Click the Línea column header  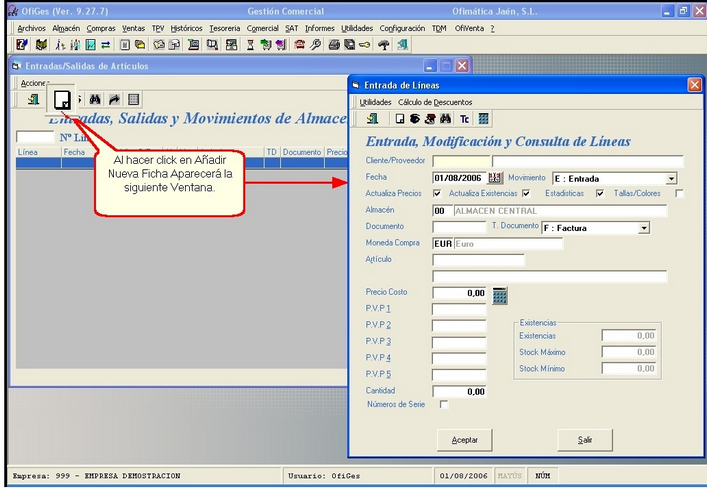(38, 152)
